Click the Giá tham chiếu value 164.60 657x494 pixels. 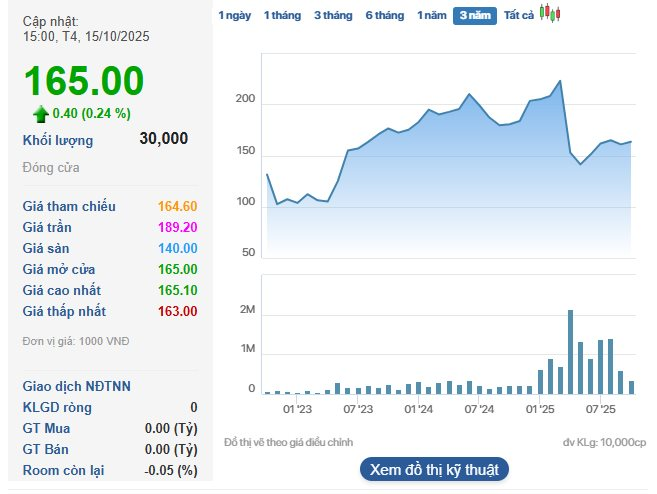[177, 206]
